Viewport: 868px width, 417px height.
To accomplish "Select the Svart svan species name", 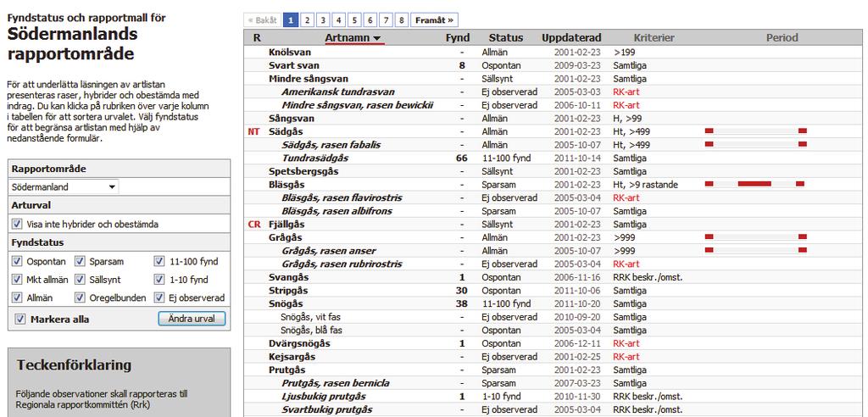I will pyautogui.click(x=294, y=65).
